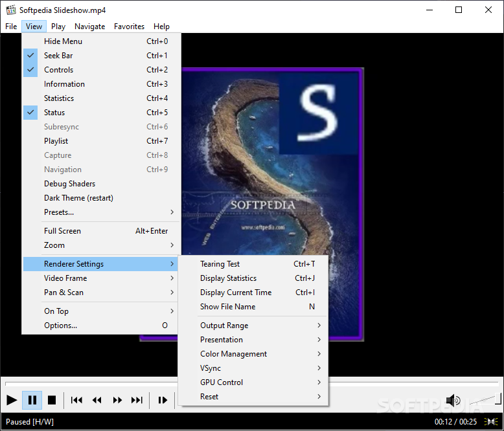The width and height of the screenshot is (504, 431).
Task: Toggle Tearing Test in renderer settings
Action: [253, 264]
